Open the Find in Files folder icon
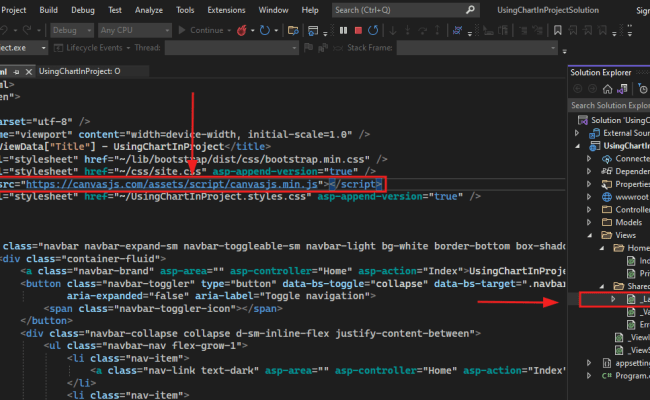Viewport: 650px width, 400px height. 293,30
